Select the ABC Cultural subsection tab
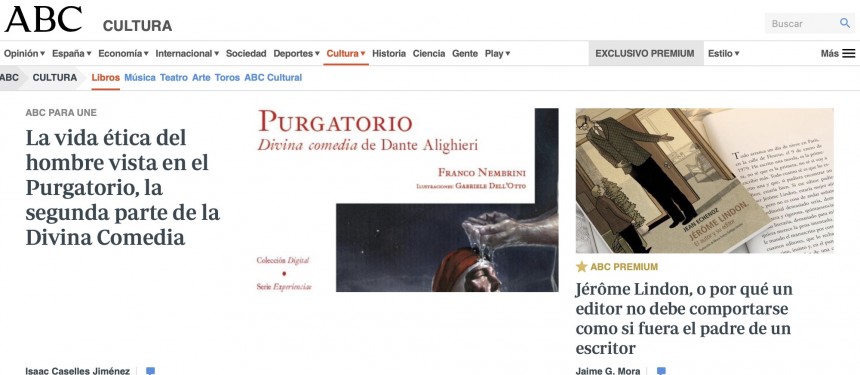Viewport: 860px width, 375px height. 273,77
